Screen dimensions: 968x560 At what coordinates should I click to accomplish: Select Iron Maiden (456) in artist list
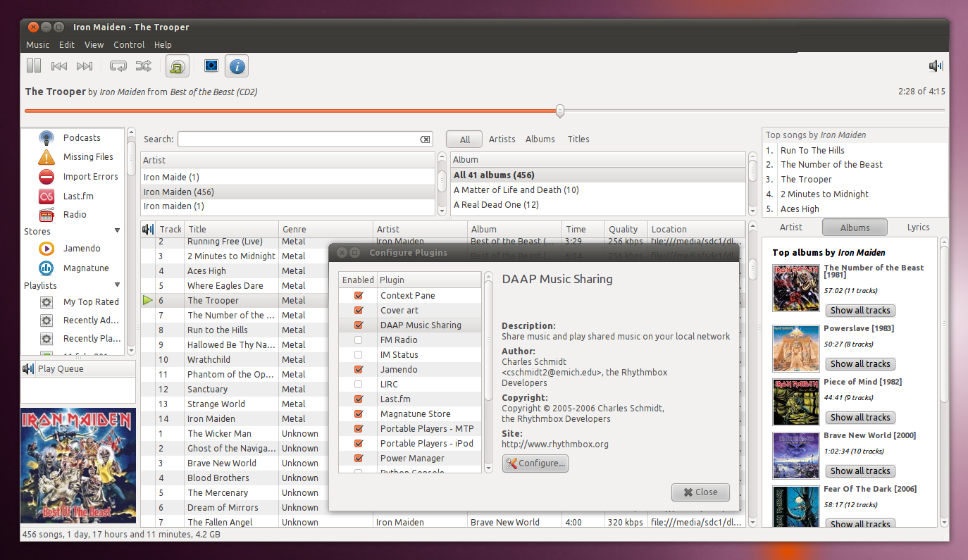[x=288, y=192]
